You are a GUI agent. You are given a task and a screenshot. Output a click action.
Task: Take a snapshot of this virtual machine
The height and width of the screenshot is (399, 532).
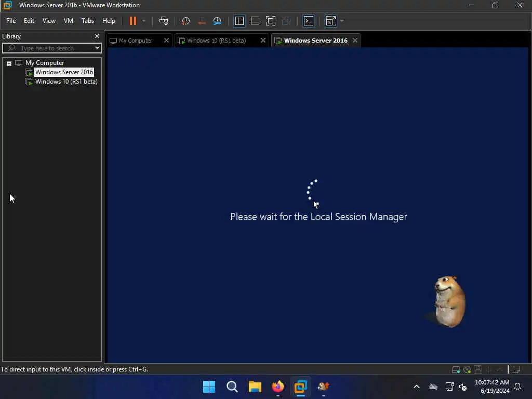coord(185,21)
